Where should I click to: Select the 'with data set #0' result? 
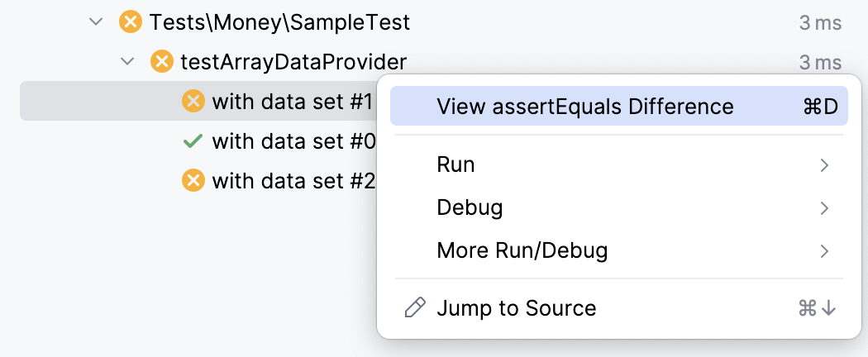(x=293, y=141)
